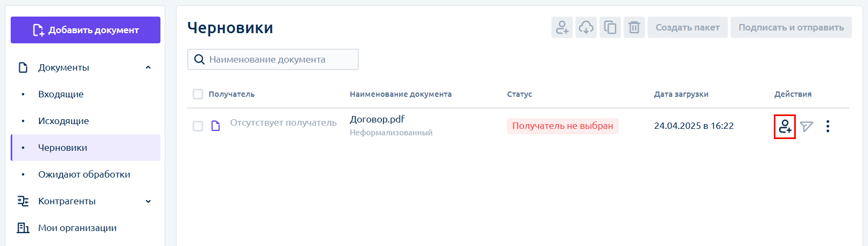Click the Документы sidebar document icon
Viewport: 868px width, 246px height.
tap(23, 67)
